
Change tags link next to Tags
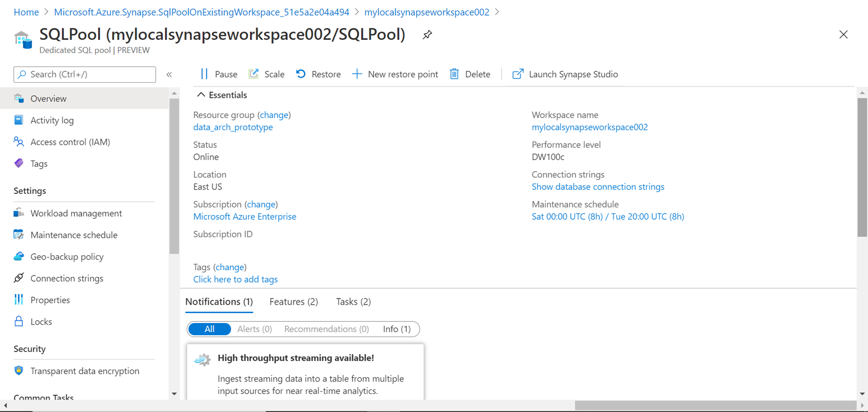tap(230, 267)
